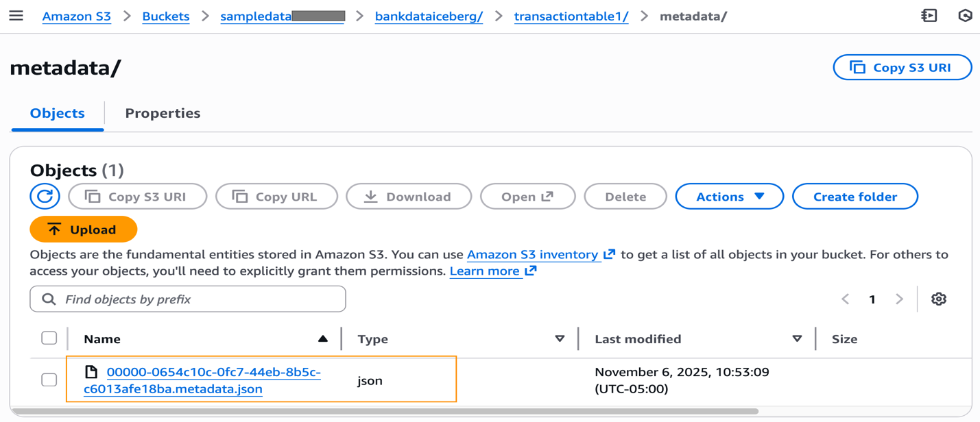
Task: Select pagination page 1
Action: pyautogui.click(x=872, y=299)
